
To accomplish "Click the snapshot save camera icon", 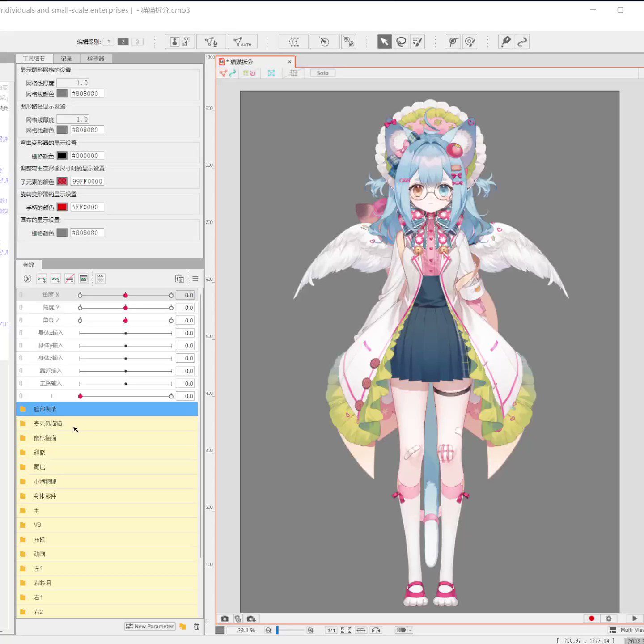I will [251, 619].
